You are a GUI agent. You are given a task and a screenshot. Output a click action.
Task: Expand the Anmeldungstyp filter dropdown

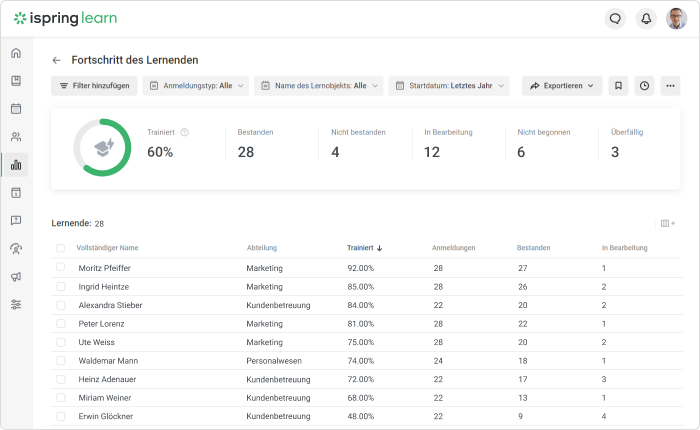click(195, 86)
